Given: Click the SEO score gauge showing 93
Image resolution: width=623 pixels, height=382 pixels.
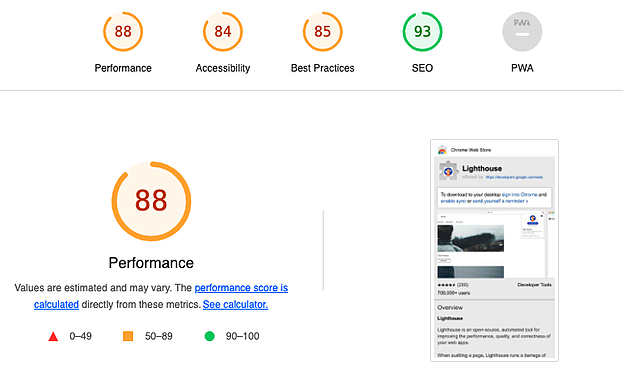Looking at the screenshot, I should (422, 32).
